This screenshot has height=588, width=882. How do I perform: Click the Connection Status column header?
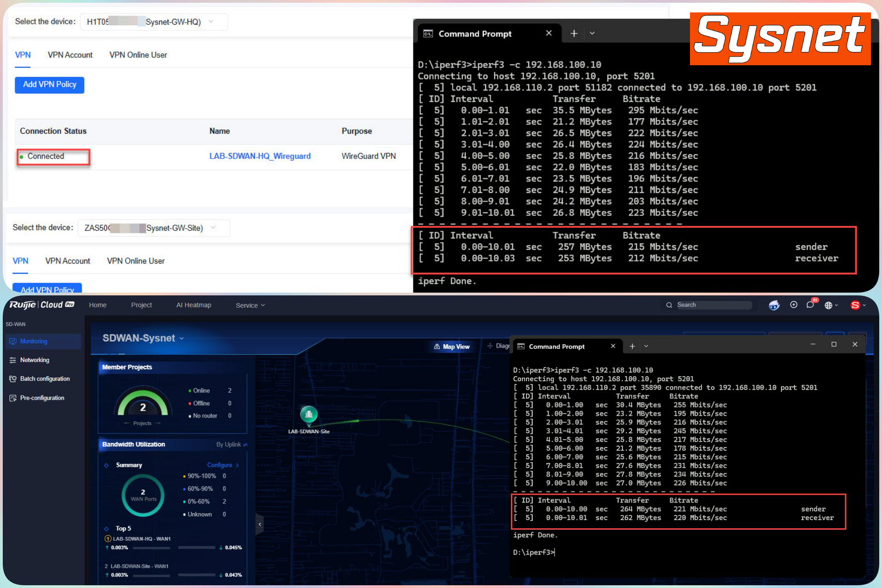click(x=53, y=131)
